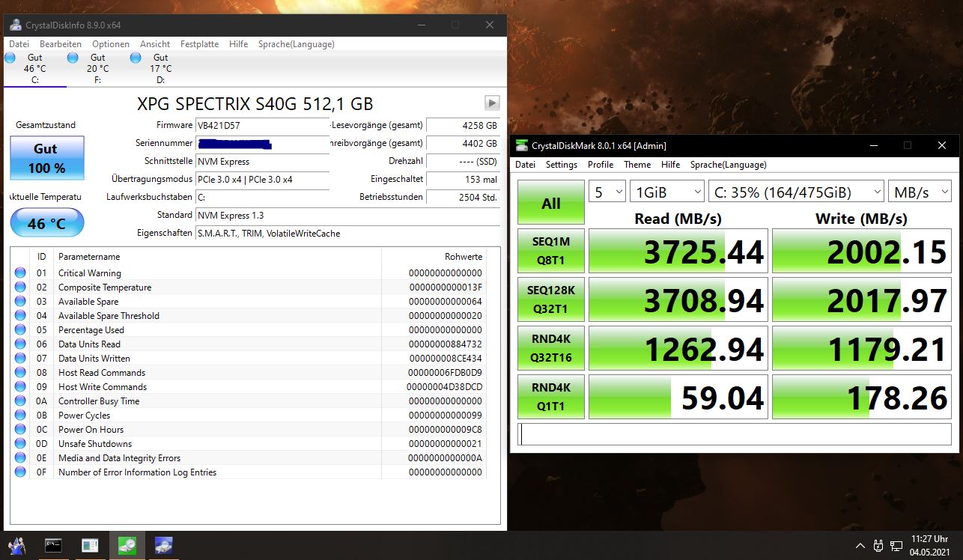Open test count dropdown showing 5

(607, 192)
